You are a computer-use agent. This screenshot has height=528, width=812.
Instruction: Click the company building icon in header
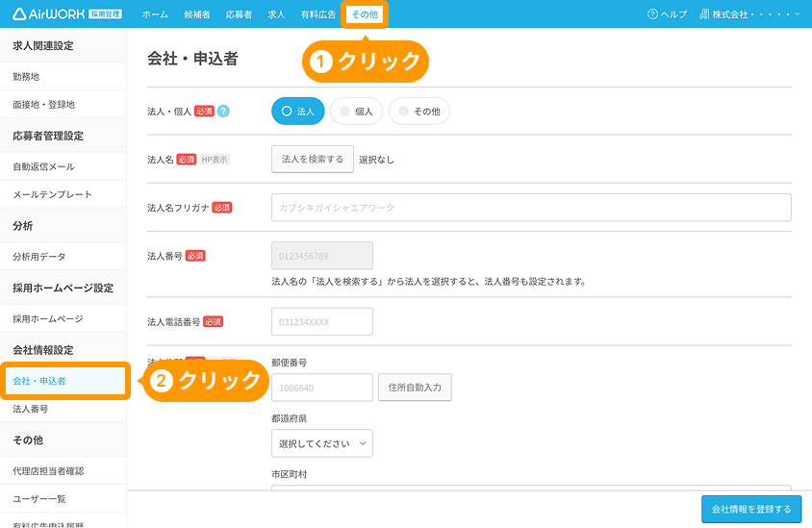[704, 14]
